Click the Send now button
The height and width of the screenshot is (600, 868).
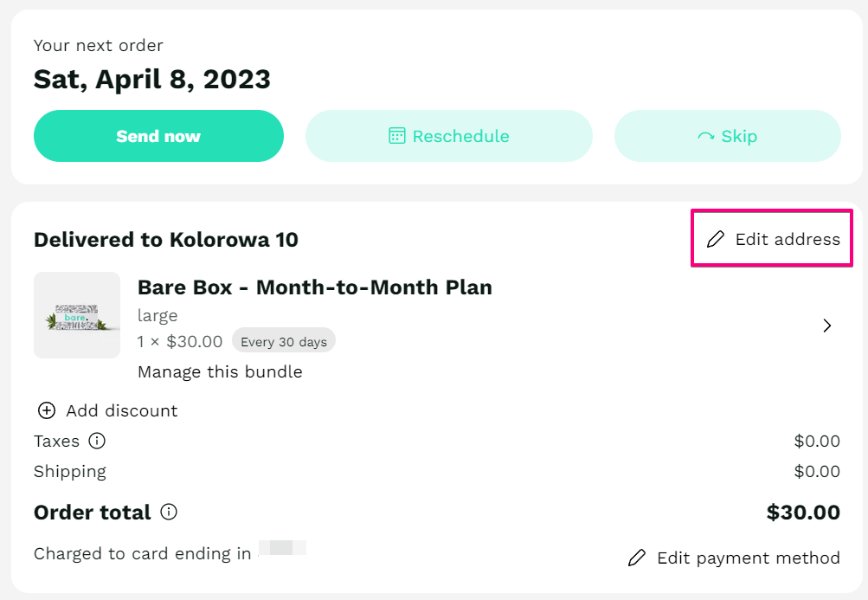158,136
